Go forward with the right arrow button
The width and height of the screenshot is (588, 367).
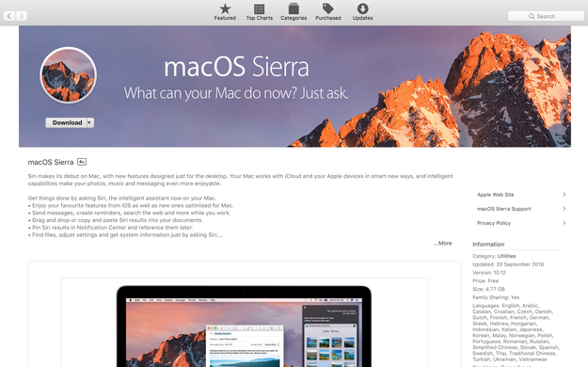pos(22,16)
